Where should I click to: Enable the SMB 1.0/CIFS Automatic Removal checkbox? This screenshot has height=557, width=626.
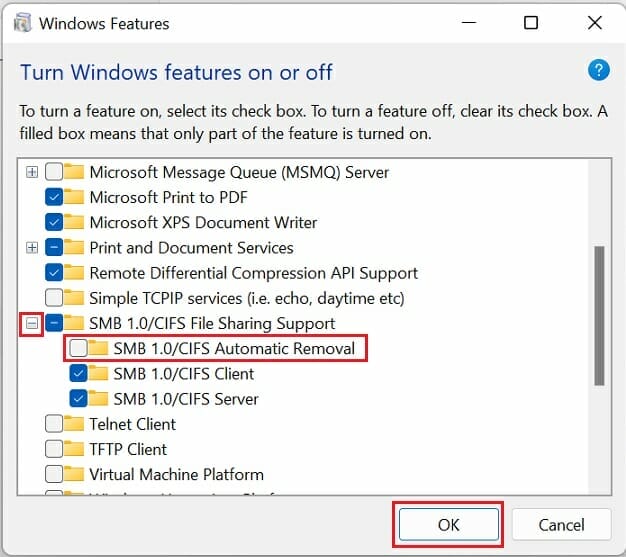[x=78, y=348]
